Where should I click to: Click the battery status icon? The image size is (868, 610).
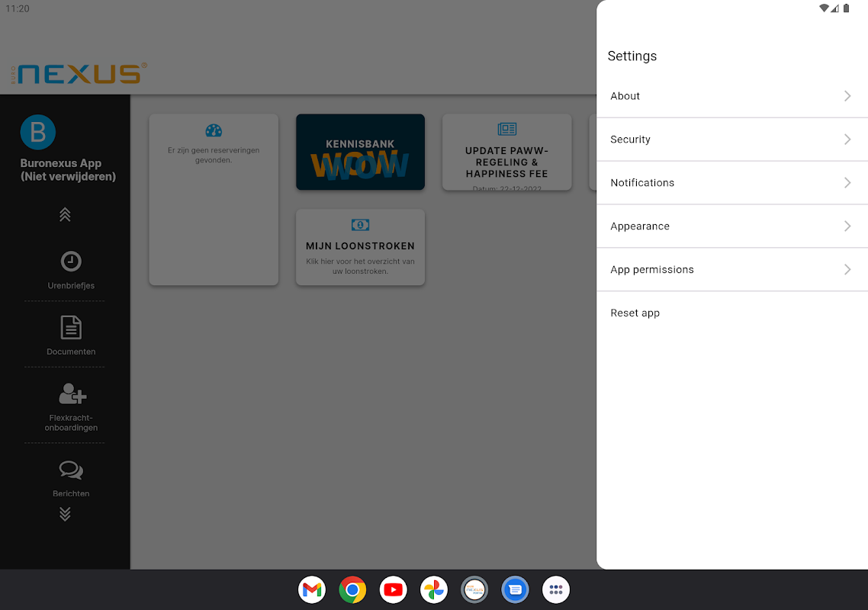click(846, 8)
